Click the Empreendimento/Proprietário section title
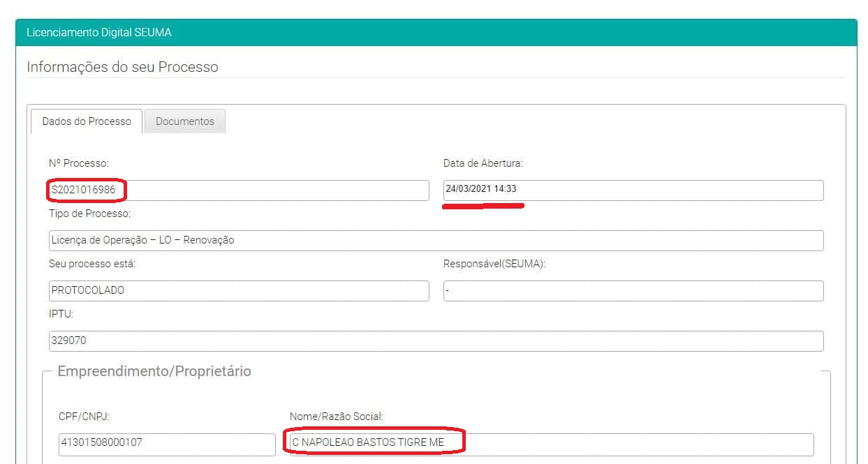868x464 pixels. click(x=154, y=371)
